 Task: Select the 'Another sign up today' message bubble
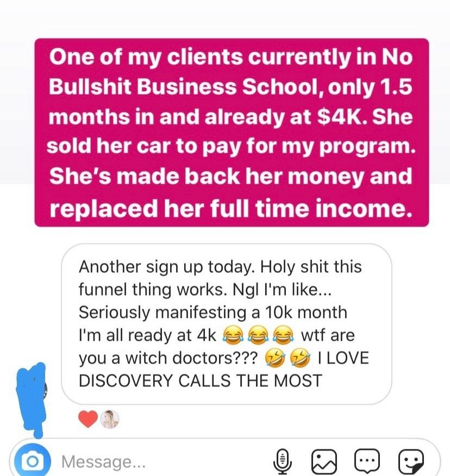[226, 324]
